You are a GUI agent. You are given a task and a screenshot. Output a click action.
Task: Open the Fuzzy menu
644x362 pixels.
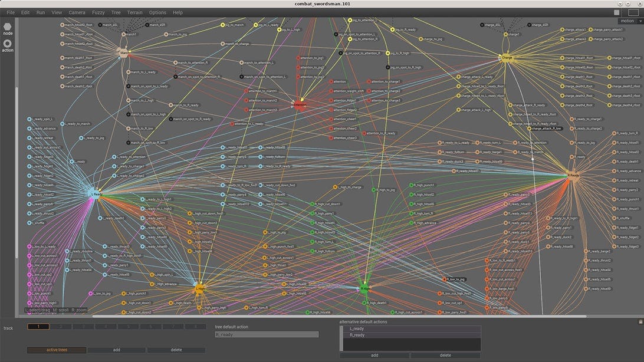(98, 13)
